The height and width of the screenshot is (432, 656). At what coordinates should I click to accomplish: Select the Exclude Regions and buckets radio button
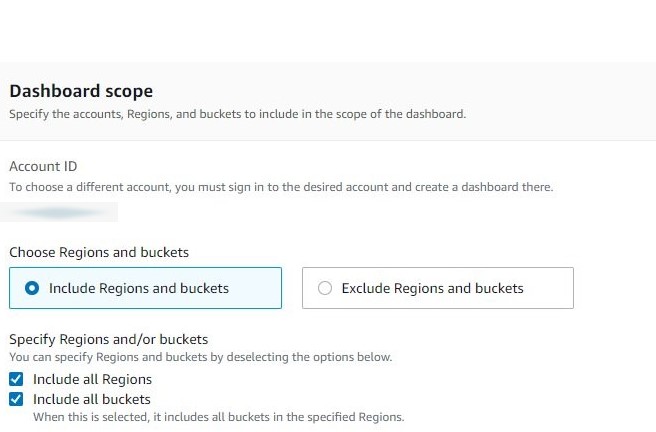point(324,288)
